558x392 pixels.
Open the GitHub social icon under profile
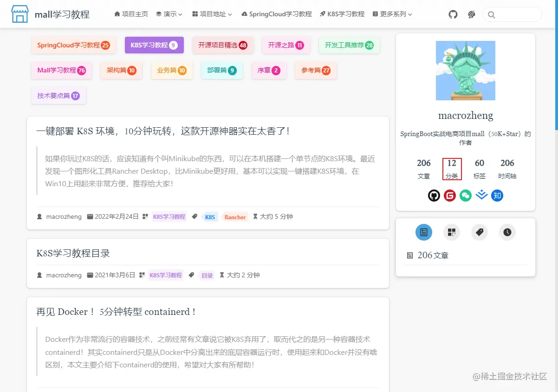[x=434, y=196]
